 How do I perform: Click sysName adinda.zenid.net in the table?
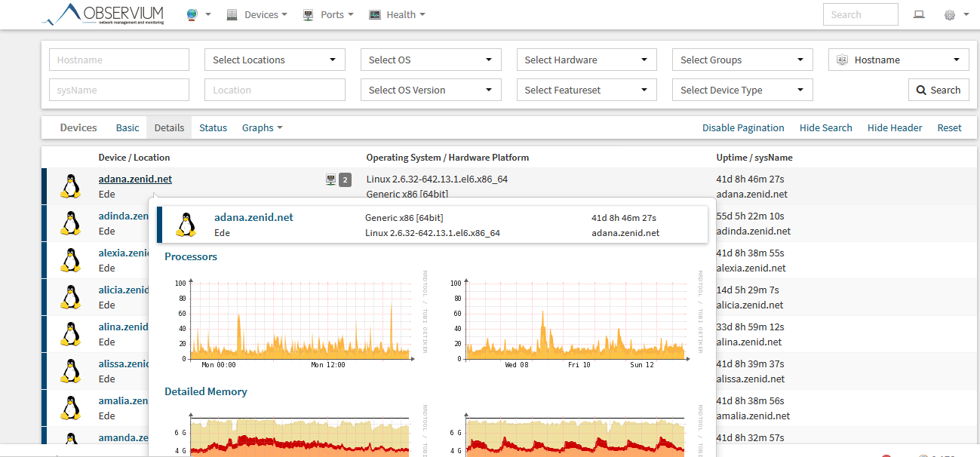coord(754,232)
